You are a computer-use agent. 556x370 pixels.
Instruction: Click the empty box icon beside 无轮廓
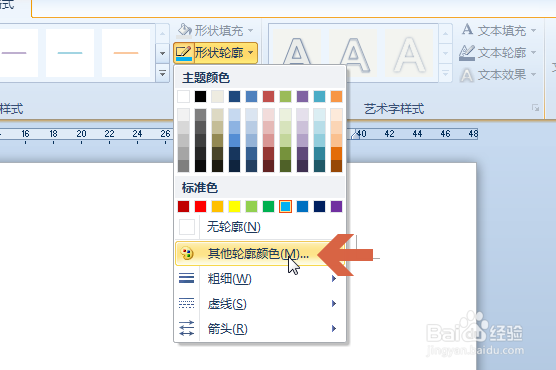[187, 227]
